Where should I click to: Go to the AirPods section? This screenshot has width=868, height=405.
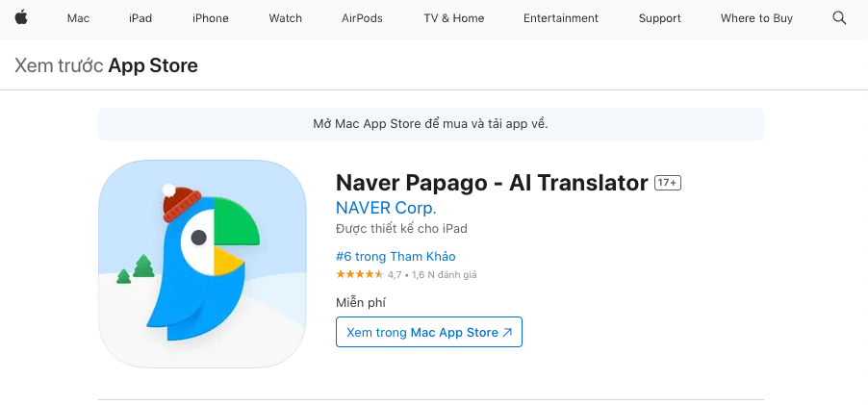click(x=362, y=18)
